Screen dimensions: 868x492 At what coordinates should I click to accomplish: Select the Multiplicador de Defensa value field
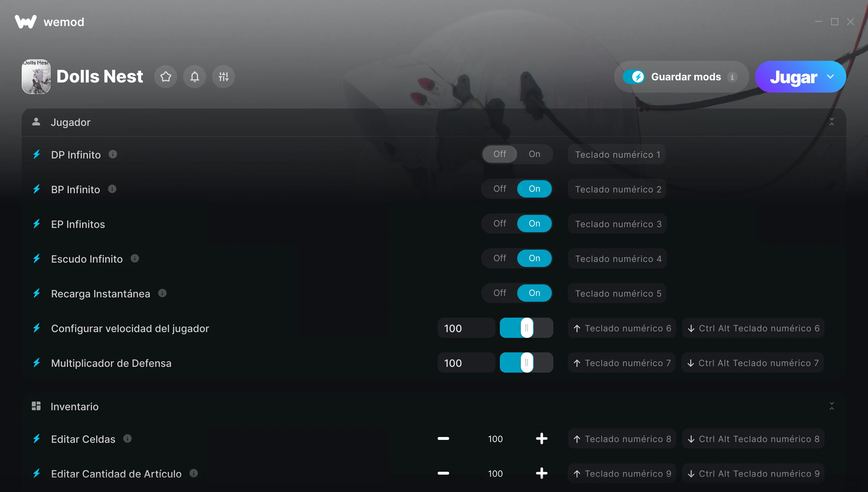[466, 363]
